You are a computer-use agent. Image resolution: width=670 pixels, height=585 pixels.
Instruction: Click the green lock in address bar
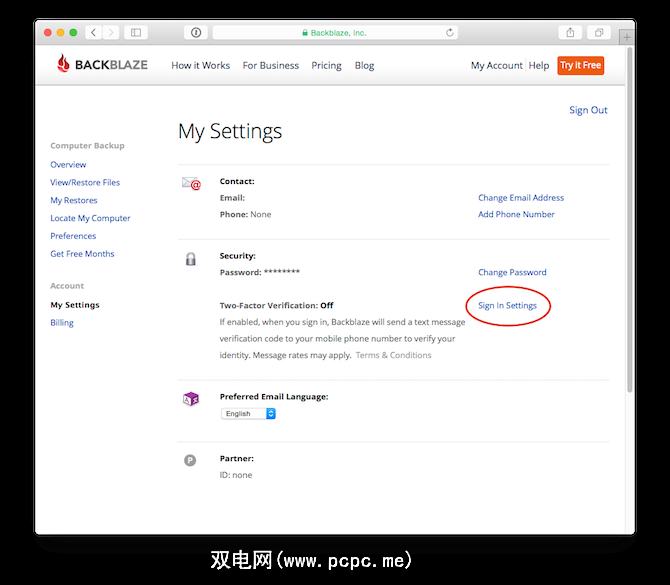pyautogui.click(x=305, y=33)
